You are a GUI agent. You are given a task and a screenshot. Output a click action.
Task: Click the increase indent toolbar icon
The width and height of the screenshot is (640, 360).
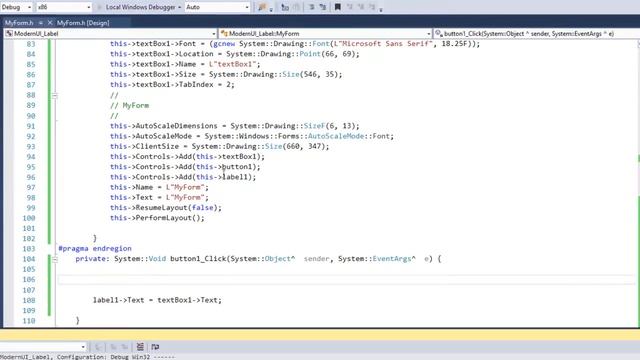[x=323, y=7]
